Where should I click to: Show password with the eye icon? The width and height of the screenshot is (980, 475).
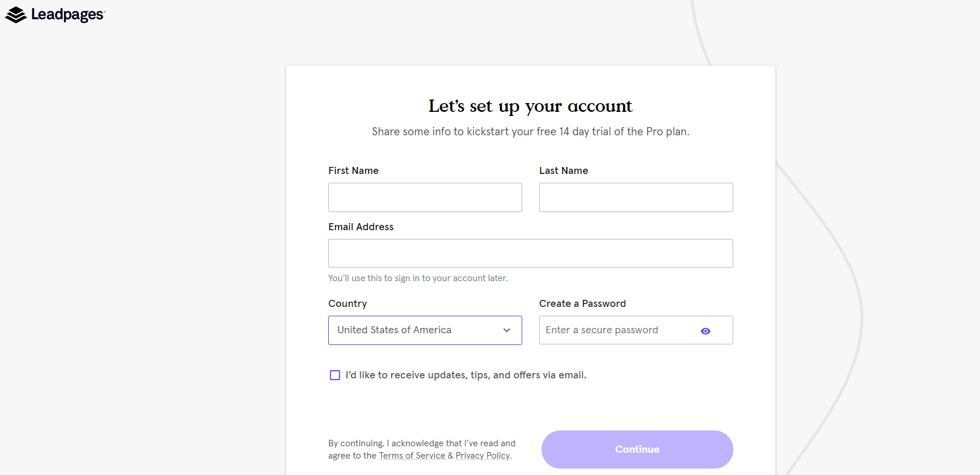(706, 331)
